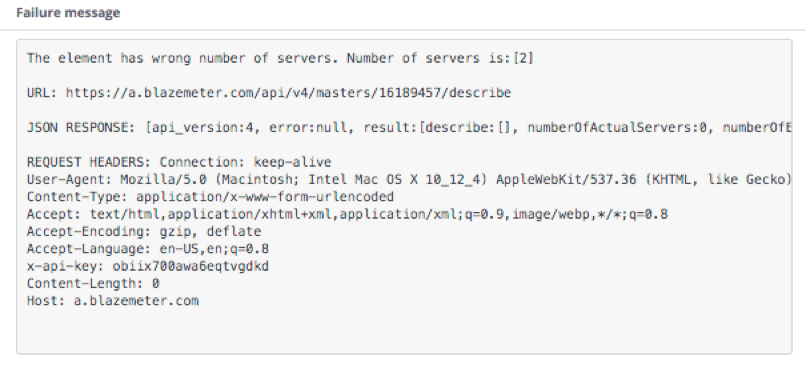Click the wrong number of servers error line
Screen dimensions: 806x372
click(x=280, y=58)
